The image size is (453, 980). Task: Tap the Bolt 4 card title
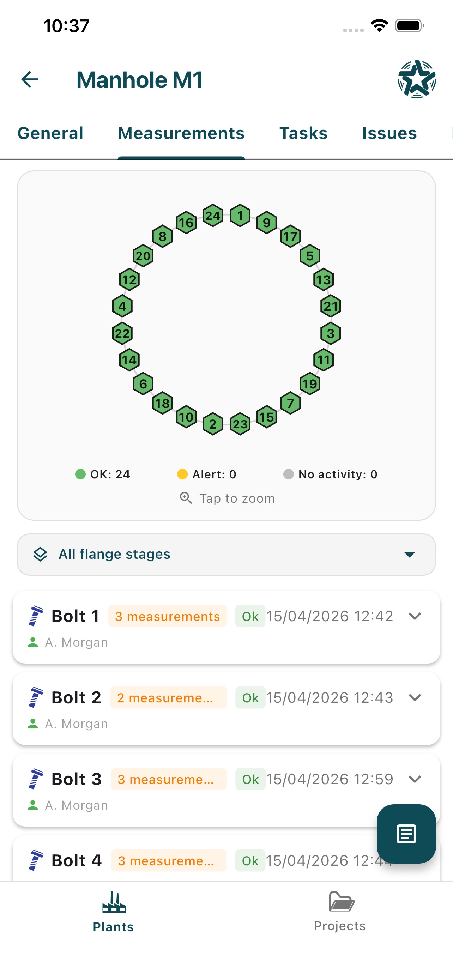(x=77, y=860)
